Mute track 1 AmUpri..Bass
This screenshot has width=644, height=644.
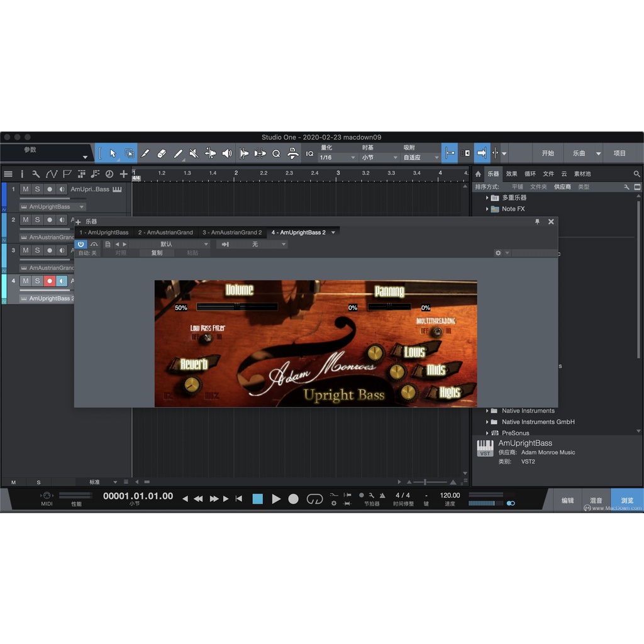25,189
